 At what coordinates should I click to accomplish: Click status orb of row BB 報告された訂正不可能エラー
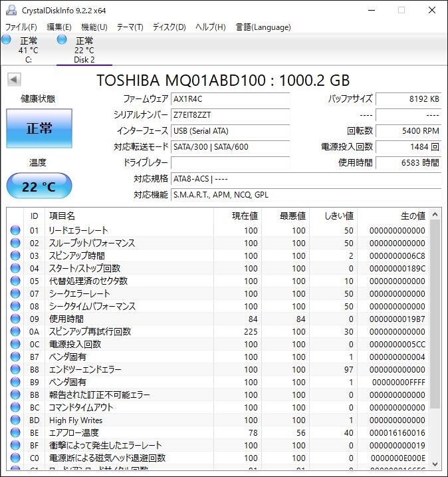pyautogui.click(x=15, y=395)
